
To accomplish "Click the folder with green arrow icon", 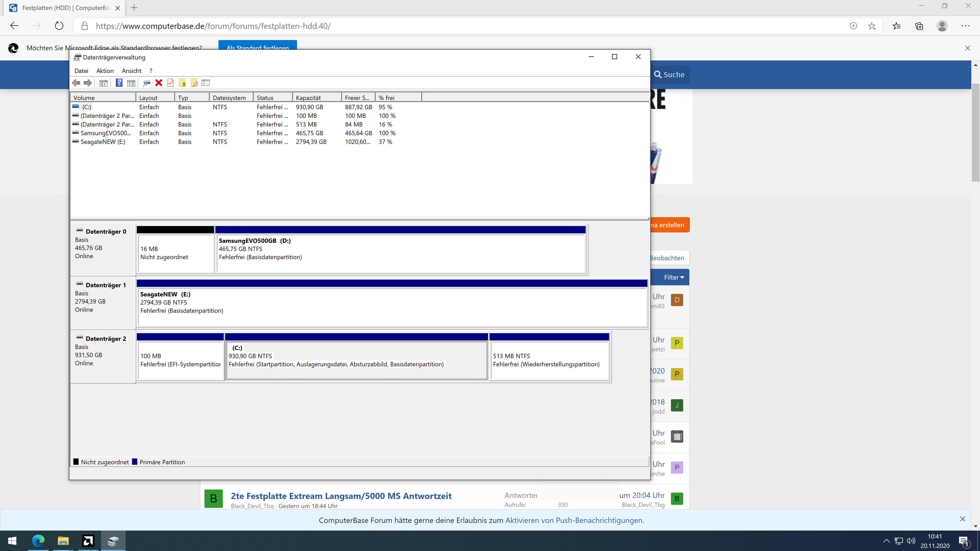I will tap(183, 83).
